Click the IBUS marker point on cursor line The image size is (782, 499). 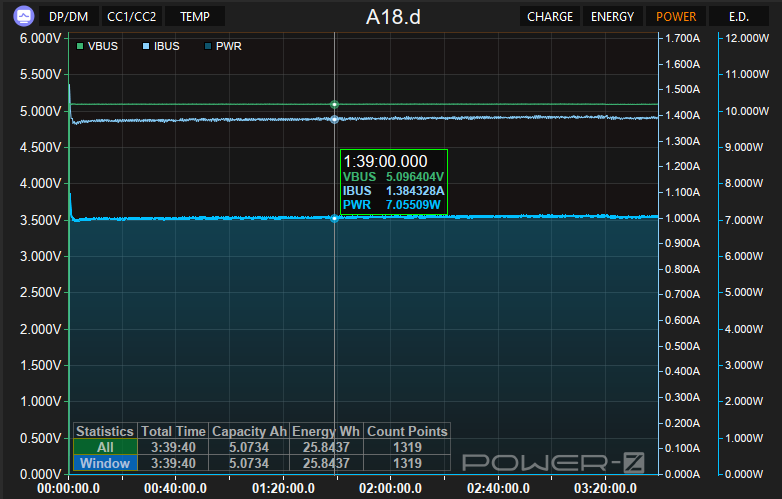pyautogui.click(x=334, y=119)
